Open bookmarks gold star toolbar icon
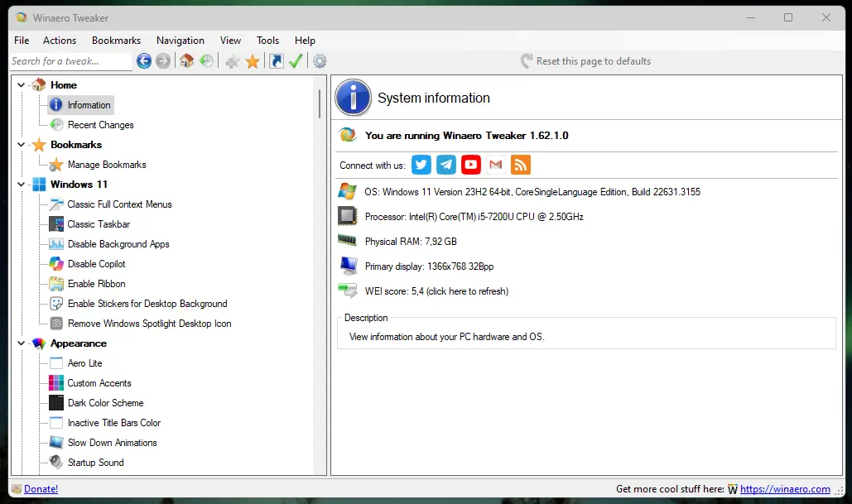This screenshot has height=504, width=852. click(x=253, y=61)
